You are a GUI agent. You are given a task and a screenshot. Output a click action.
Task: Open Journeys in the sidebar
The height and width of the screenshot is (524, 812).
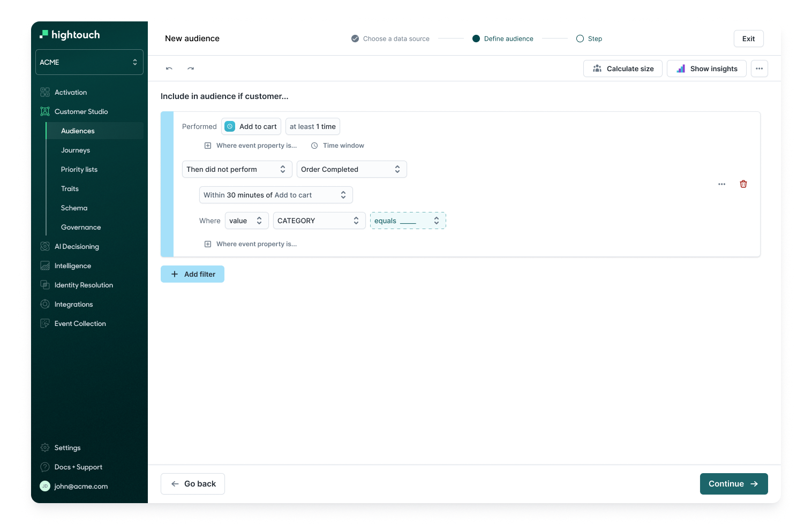coord(76,150)
